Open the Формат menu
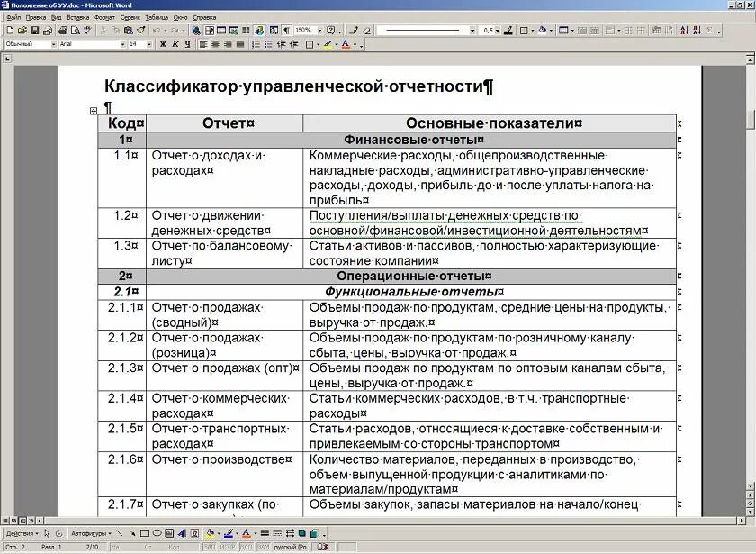Screen dimensions: 756x554 click(x=104, y=17)
